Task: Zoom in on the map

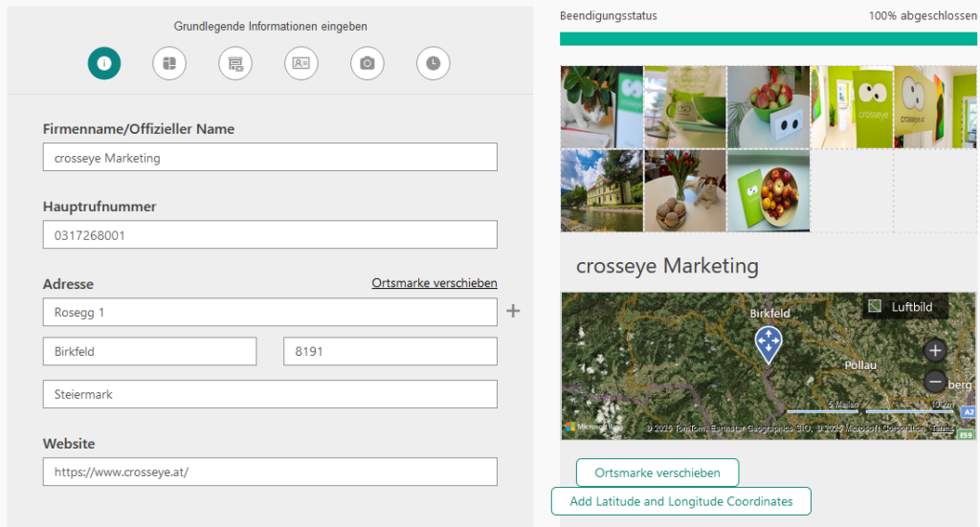Action: (935, 350)
